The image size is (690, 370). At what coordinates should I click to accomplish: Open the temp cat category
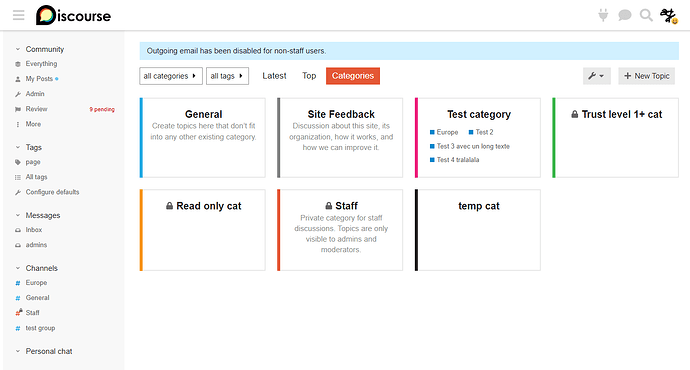pyautogui.click(x=479, y=206)
